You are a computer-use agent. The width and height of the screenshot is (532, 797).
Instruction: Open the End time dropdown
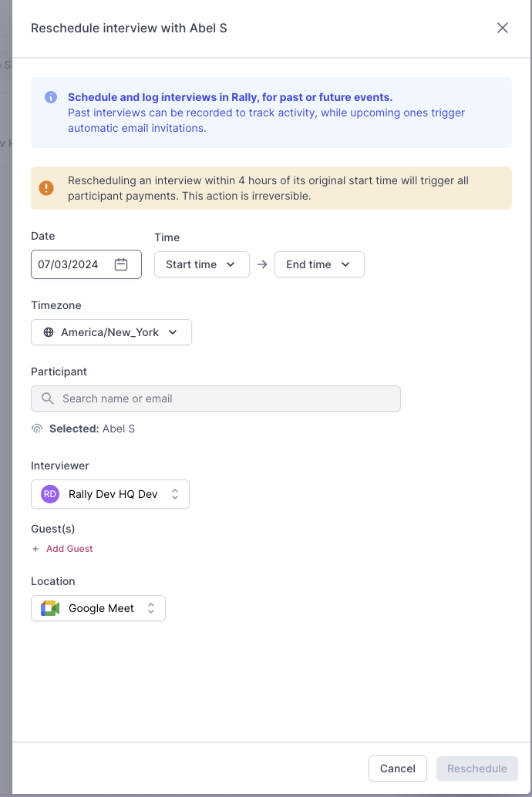pyautogui.click(x=319, y=264)
